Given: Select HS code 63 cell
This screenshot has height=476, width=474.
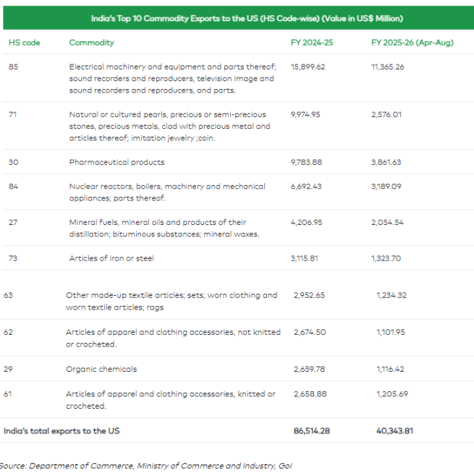Looking at the screenshot, I should (9, 295).
